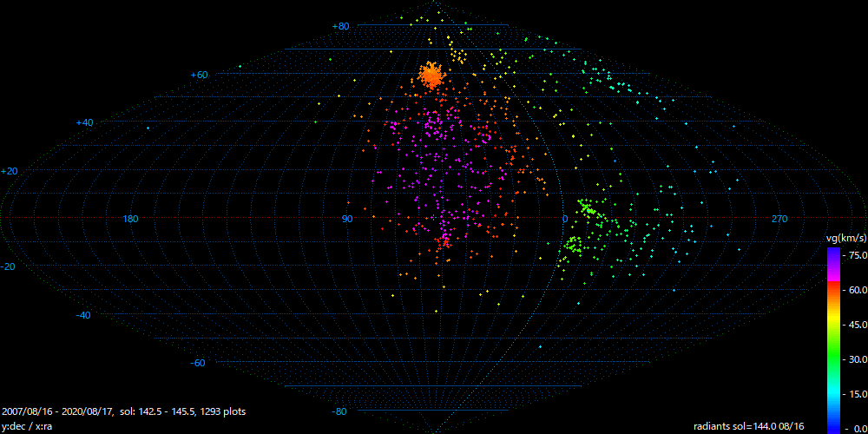Click the lower green radiant cluster near -20 declination

coord(573,247)
